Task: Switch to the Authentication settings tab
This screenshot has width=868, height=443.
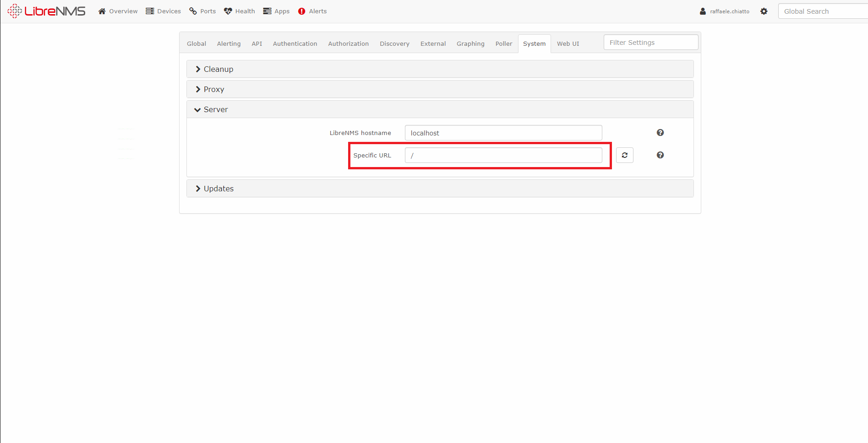Action: pyautogui.click(x=295, y=43)
